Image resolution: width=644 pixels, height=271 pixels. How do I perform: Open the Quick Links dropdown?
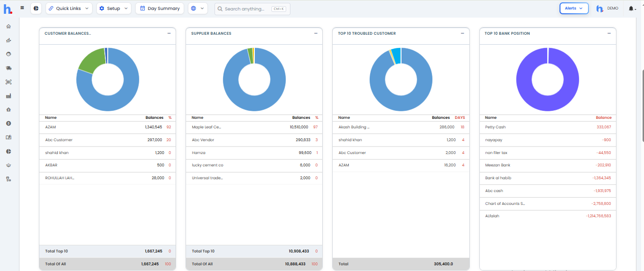[x=69, y=9]
